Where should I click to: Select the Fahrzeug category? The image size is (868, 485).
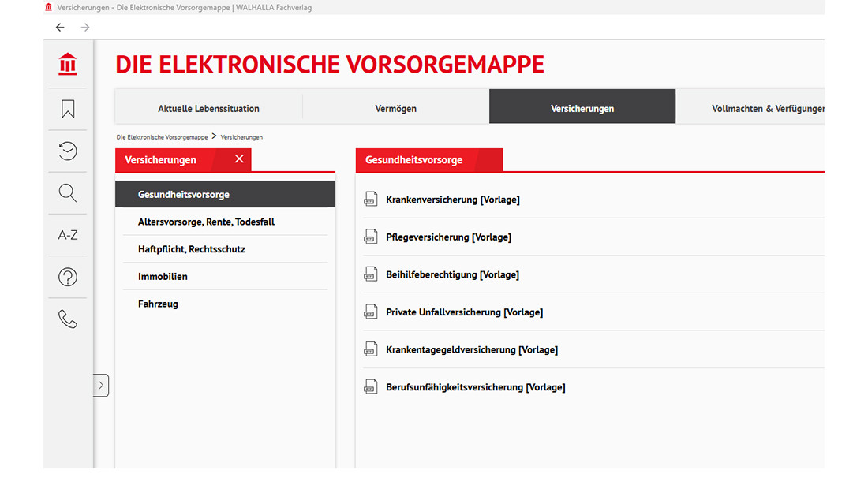click(226, 304)
